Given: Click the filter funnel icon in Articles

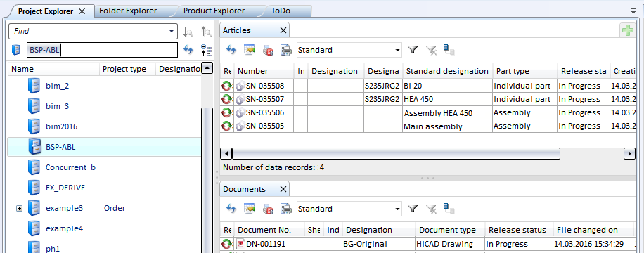Looking at the screenshot, I should tap(413, 50).
